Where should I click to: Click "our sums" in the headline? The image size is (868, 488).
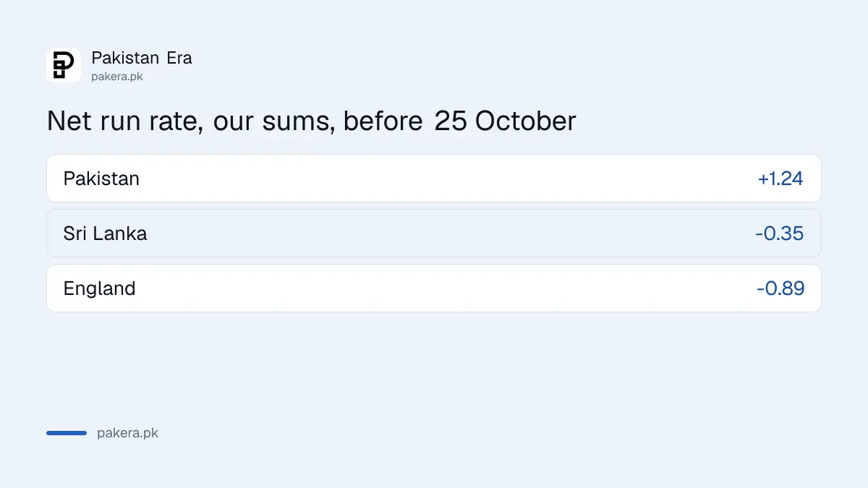click(273, 121)
